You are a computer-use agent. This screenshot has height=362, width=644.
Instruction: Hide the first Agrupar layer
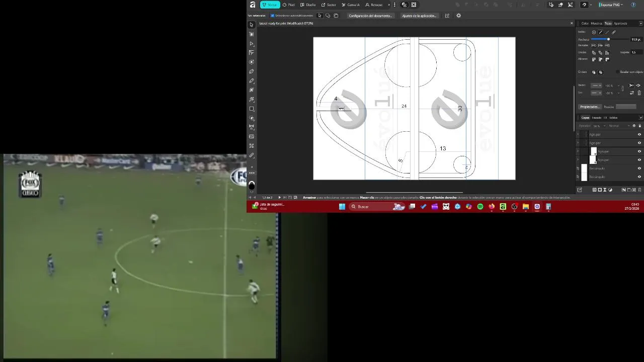click(x=639, y=134)
